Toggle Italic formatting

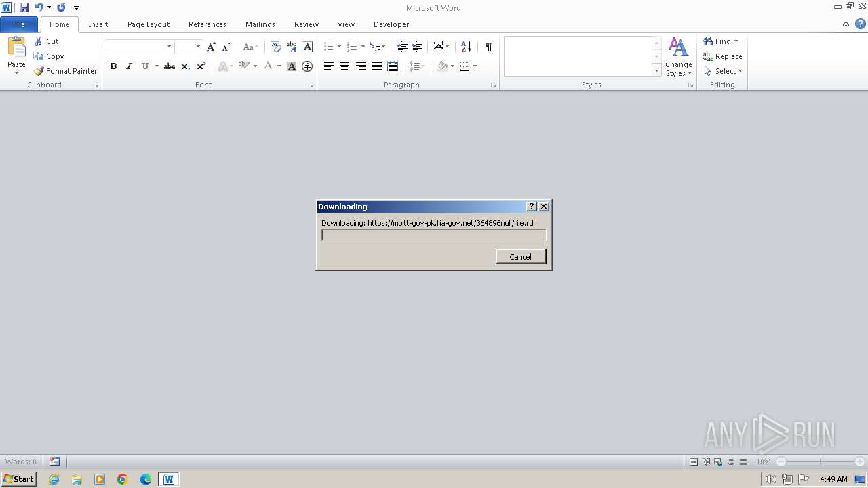click(129, 66)
